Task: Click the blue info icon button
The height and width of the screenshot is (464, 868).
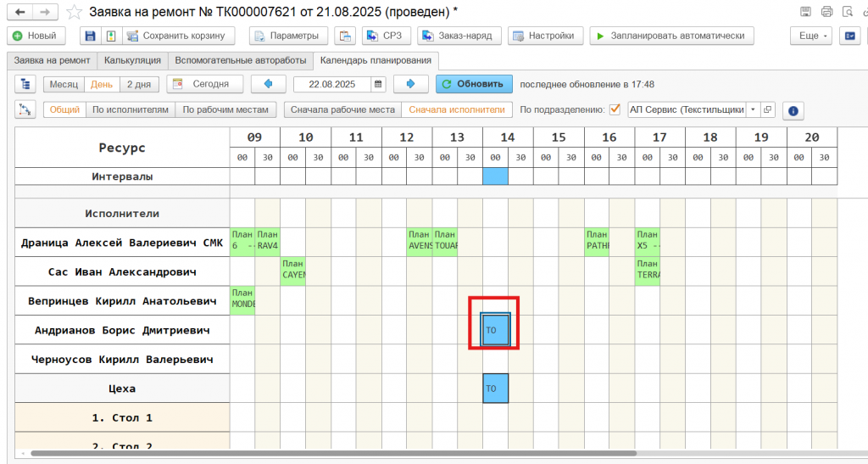Action: [793, 110]
